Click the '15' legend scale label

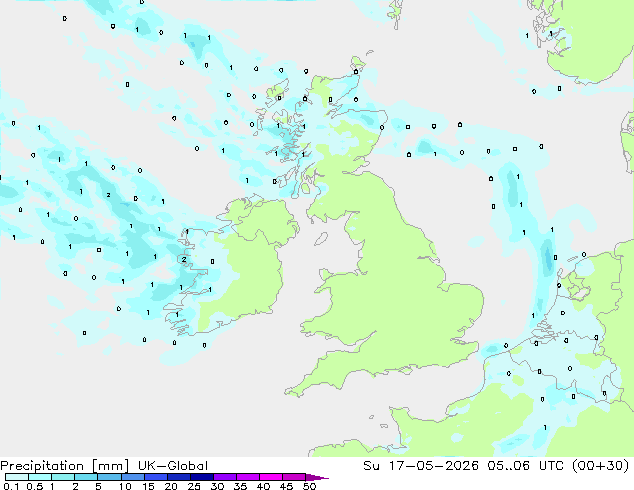148,486
